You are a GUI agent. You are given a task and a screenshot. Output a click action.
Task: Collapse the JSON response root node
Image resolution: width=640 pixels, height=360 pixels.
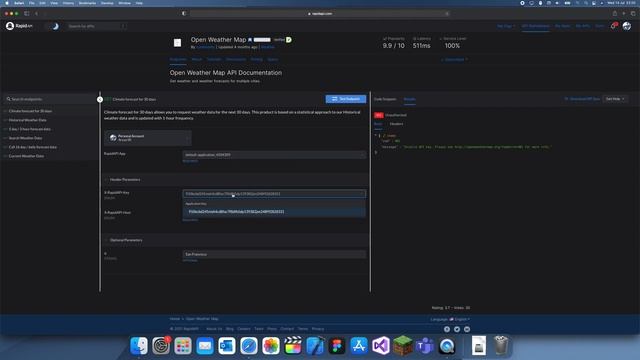[x=376, y=136]
